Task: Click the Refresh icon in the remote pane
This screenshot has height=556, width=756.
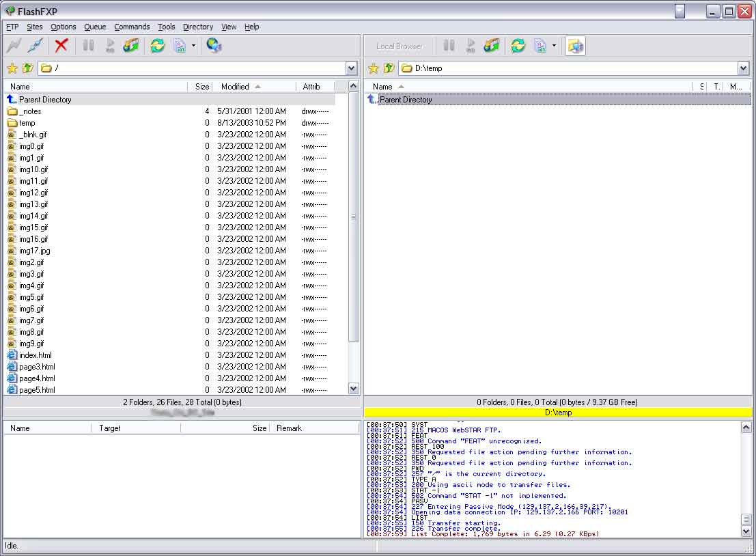Action: tap(158, 46)
